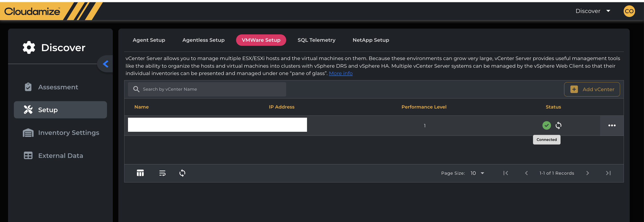Click the Inventory Settings warehouse icon

point(28,133)
